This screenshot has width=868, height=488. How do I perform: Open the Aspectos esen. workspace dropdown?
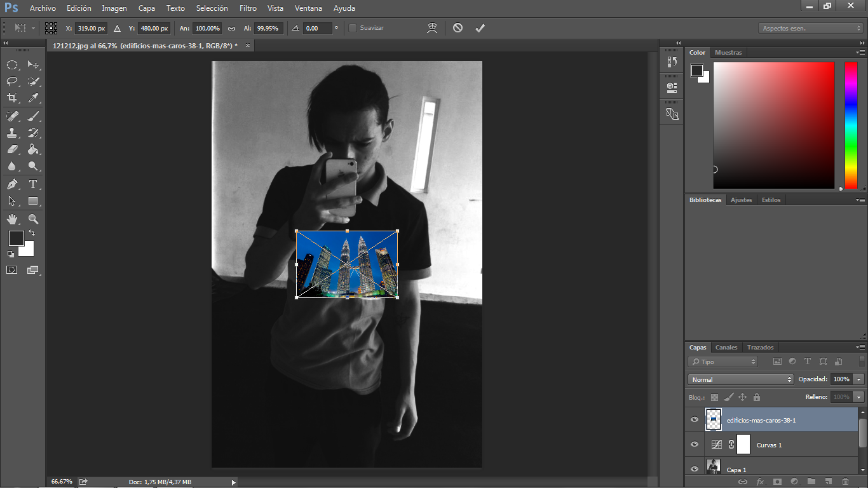[x=810, y=28]
